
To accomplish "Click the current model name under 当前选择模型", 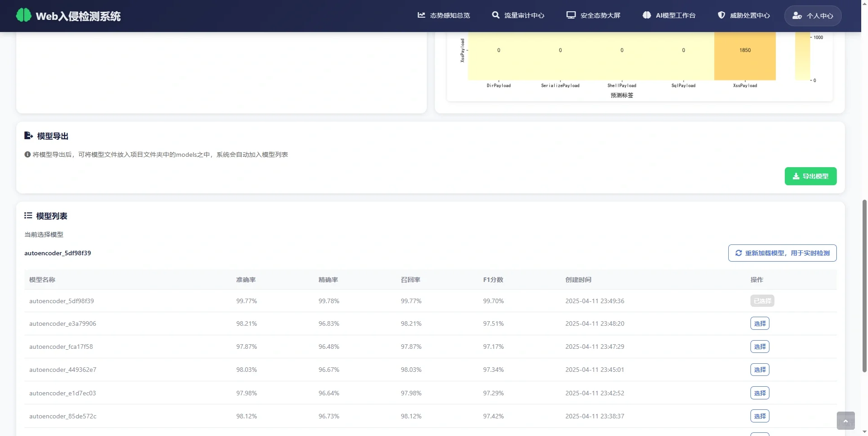I will pyautogui.click(x=57, y=253).
